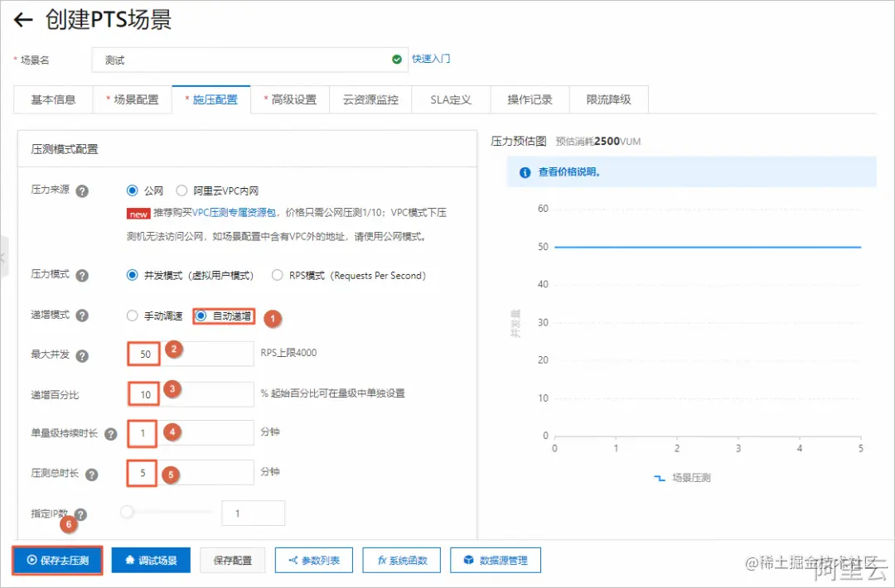Click the 压力预估图 chart title

pos(519,141)
